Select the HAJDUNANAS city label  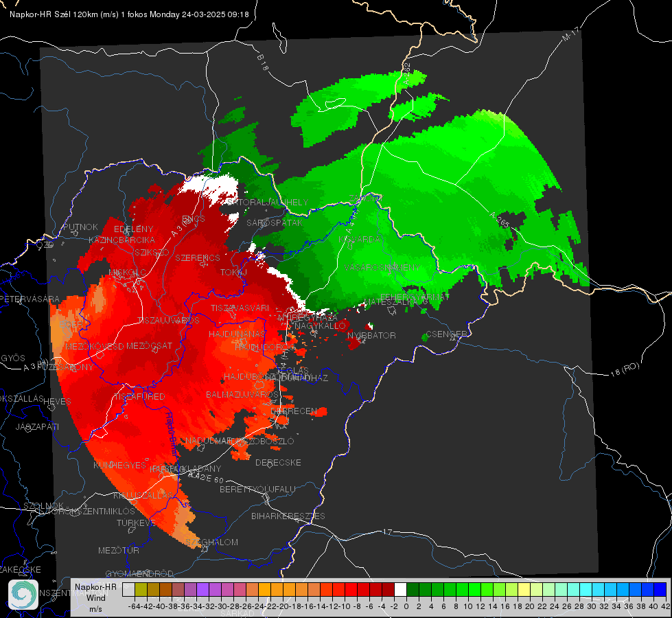pyautogui.click(x=237, y=334)
